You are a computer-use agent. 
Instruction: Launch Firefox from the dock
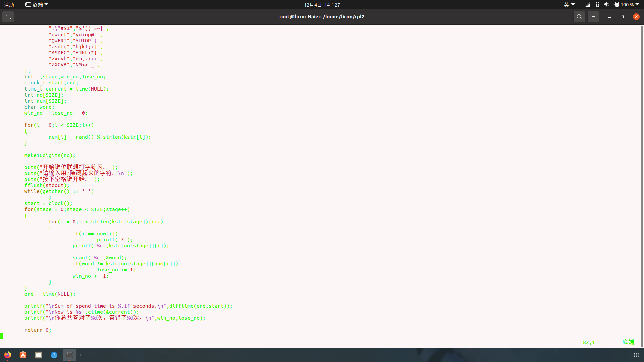(x=8, y=355)
